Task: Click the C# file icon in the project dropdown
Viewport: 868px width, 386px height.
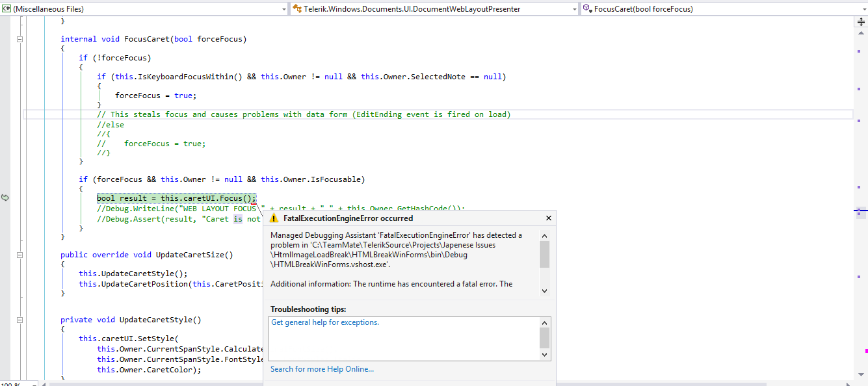Action: [x=7, y=8]
